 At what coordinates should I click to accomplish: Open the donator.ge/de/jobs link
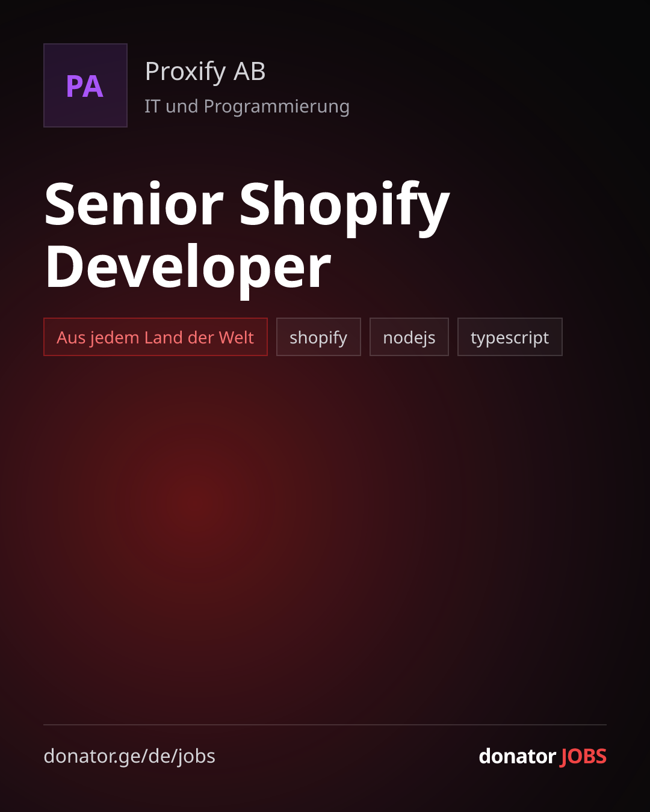pyautogui.click(x=129, y=756)
